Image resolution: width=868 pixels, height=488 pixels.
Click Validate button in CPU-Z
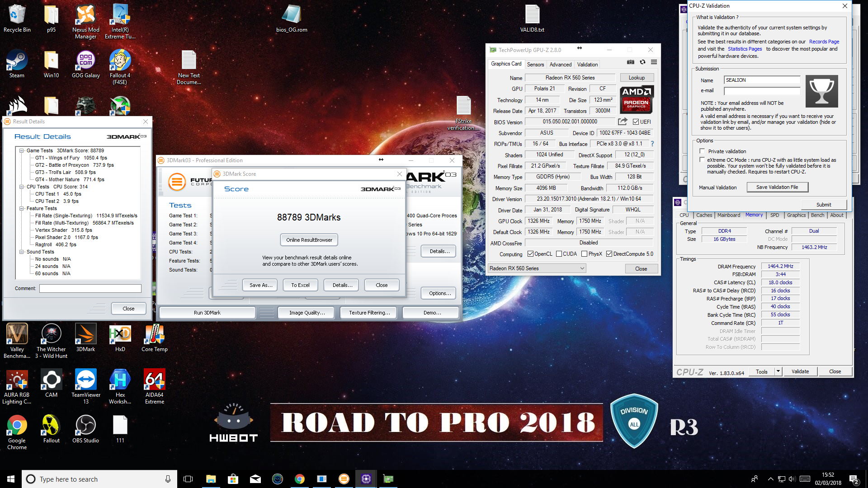pos(800,371)
